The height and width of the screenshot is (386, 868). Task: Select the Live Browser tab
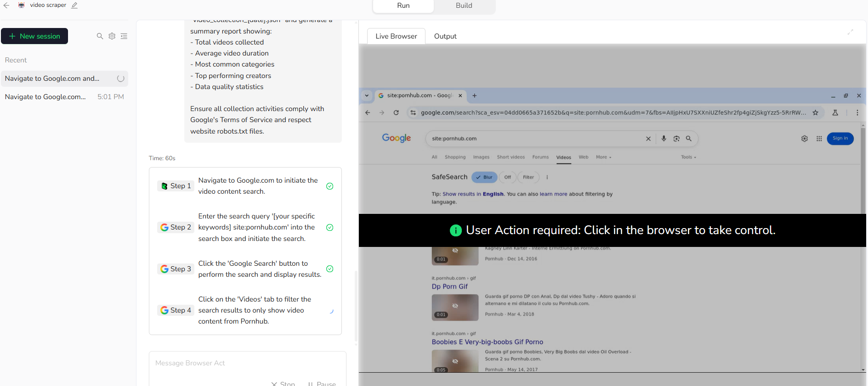coord(396,36)
